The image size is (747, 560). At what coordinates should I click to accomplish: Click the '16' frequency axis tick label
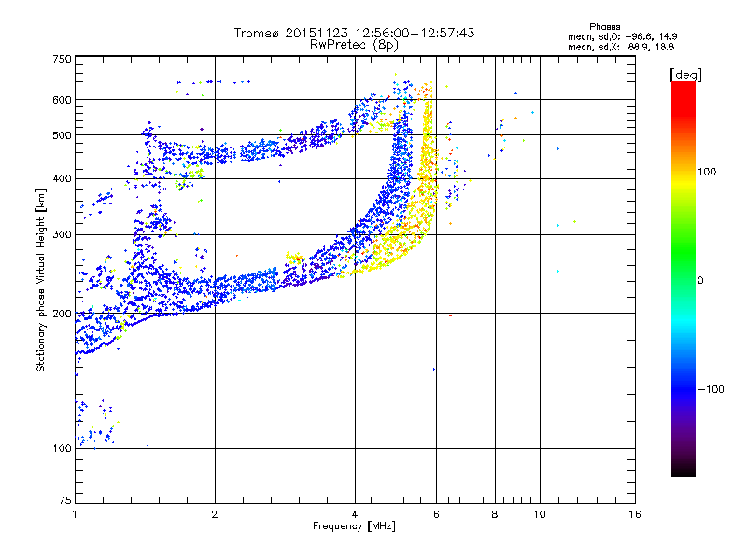click(x=635, y=514)
